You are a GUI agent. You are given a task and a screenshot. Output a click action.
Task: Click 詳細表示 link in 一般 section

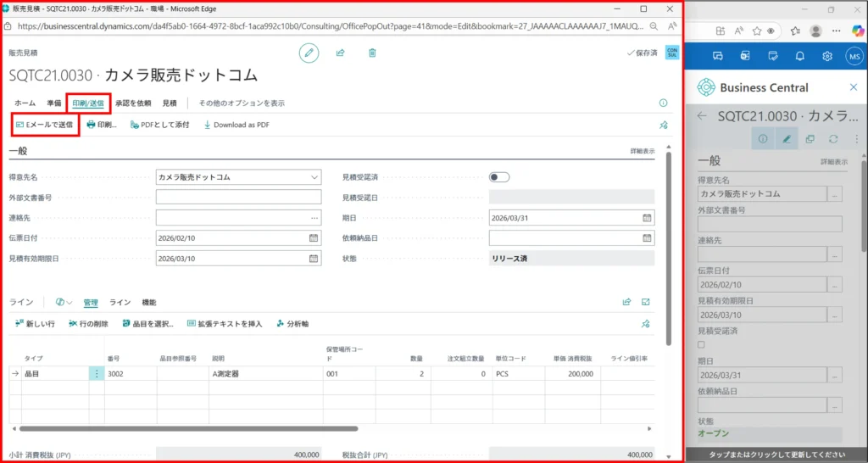642,151
